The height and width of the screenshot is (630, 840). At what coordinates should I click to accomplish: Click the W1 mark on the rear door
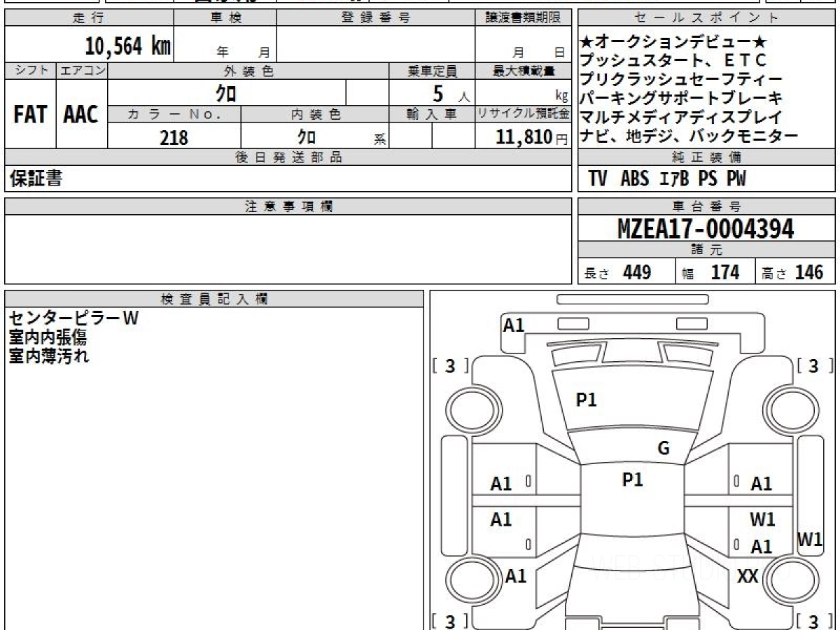(x=762, y=519)
